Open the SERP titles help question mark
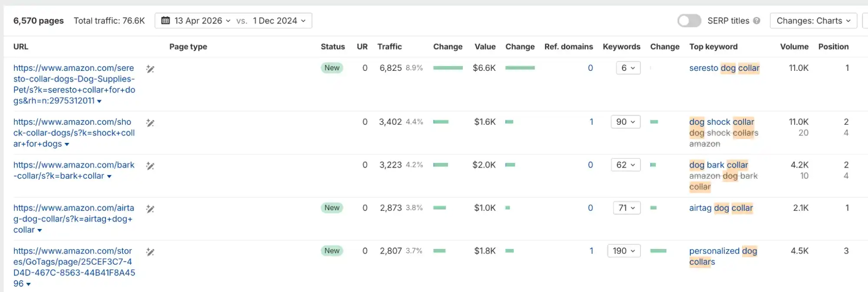868x292 pixels. [757, 20]
